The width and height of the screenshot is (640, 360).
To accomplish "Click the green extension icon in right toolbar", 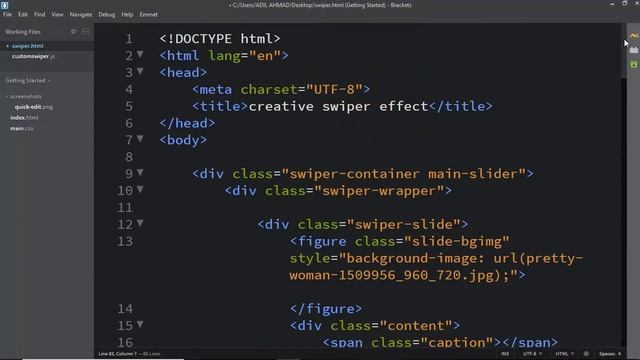I will (x=633, y=64).
